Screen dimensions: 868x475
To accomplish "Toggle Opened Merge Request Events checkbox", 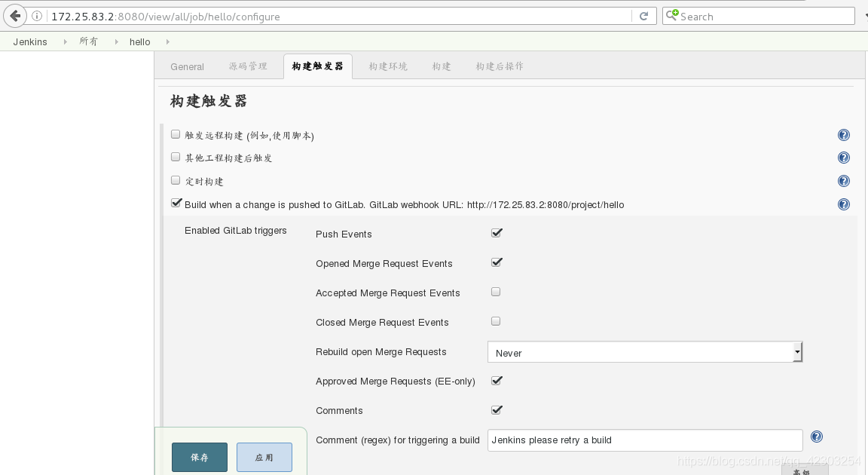I will [497, 262].
